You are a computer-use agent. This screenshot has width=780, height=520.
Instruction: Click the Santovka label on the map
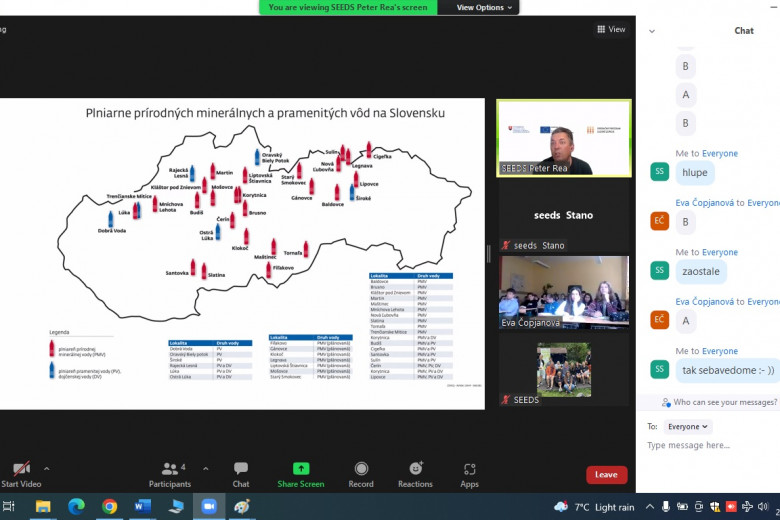pyautogui.click(x=177, y=273)
